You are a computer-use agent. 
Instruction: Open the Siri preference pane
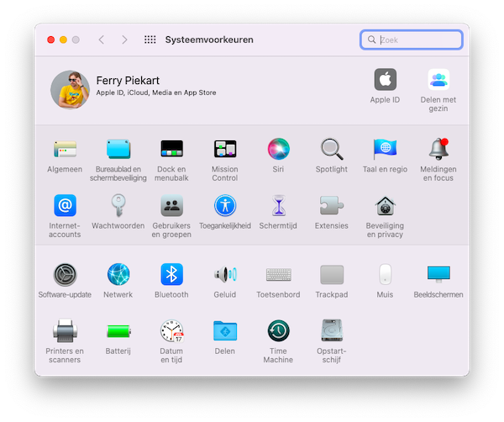pyautogui.click(x=278, y=149)
